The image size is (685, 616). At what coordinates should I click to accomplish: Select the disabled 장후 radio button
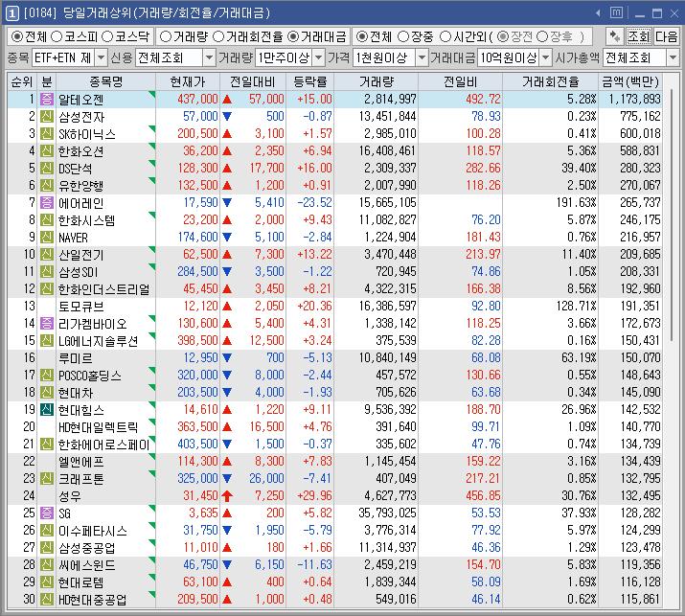tap(542, 36)
